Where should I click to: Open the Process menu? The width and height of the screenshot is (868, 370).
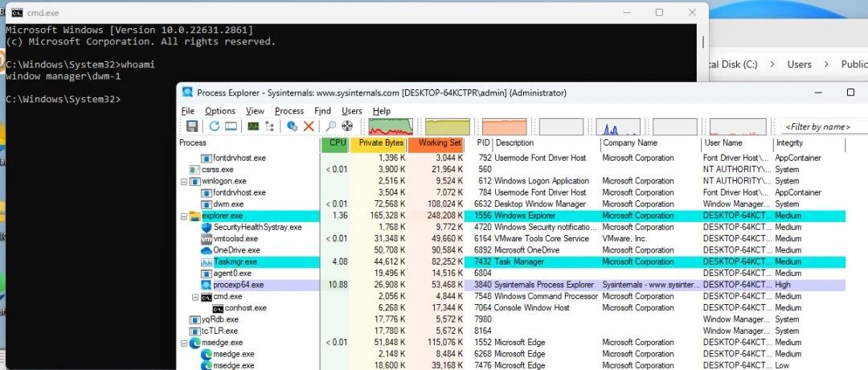289,111
